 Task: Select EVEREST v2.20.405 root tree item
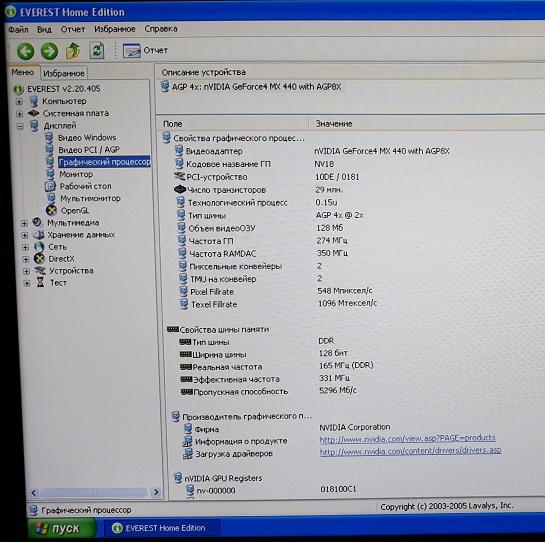pos(64,89)
